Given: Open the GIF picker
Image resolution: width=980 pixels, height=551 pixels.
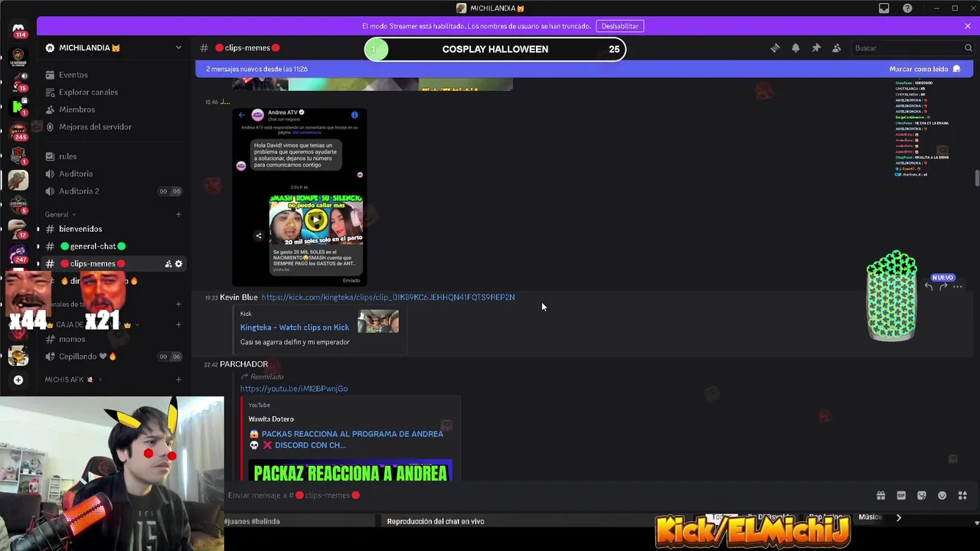Looking at the screenshot, I should point(901,495).
